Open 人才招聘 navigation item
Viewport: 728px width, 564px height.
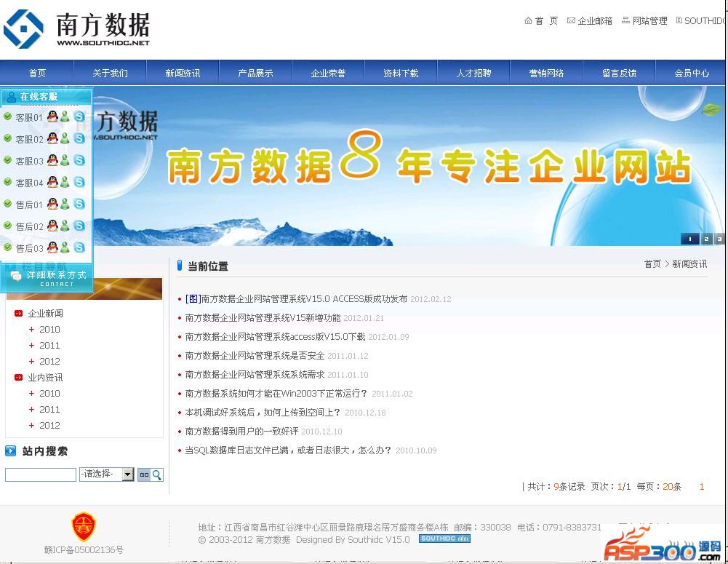point(473,73)
